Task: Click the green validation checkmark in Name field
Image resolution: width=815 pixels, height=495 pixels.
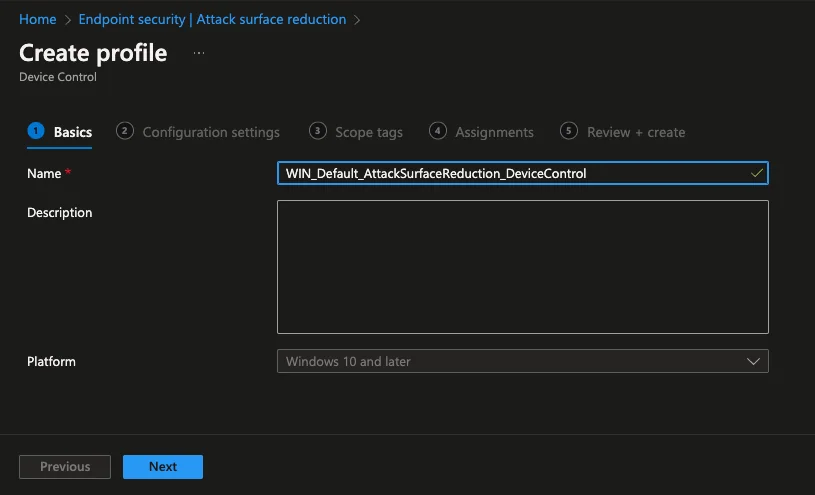Action: click(757, 173)
